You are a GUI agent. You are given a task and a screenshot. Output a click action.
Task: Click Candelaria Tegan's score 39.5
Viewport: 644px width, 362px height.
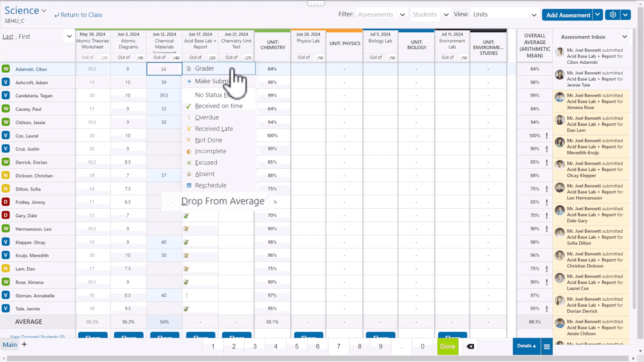(x=164, y=95)
